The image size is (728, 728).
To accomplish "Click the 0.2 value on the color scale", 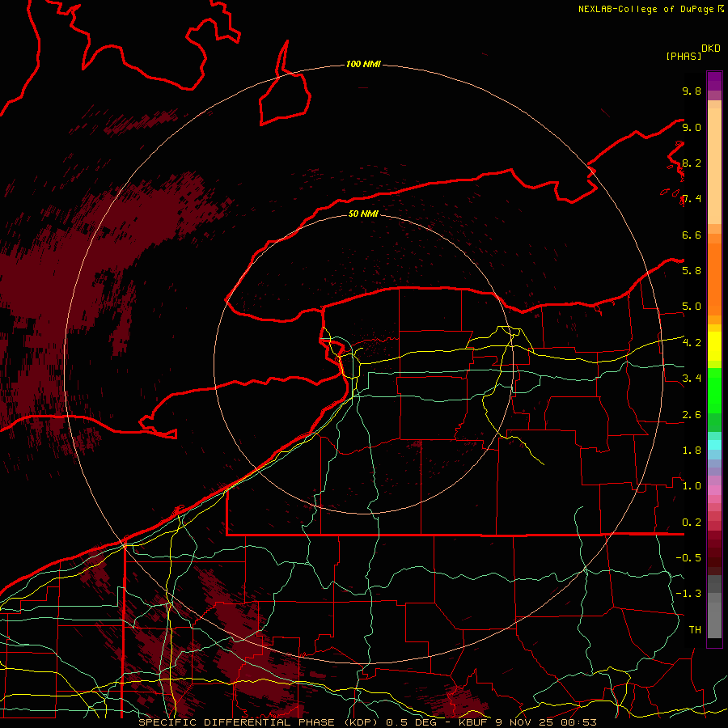I will (692, 523).
